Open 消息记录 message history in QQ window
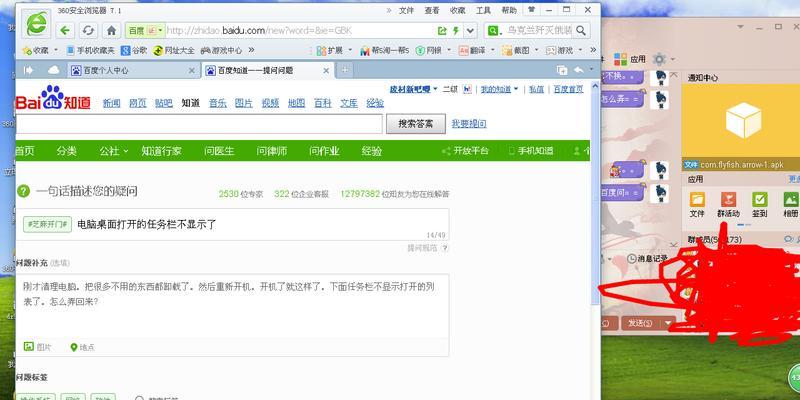The image size is (800, 400). tap(647, 259)
